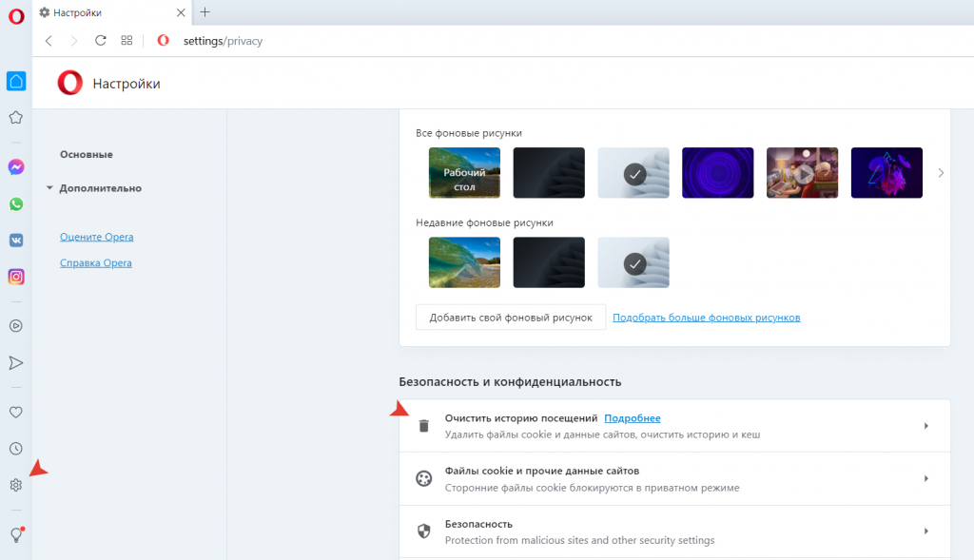
Task: Click the settings/privacy address field
Action: (x=223, y=41)
